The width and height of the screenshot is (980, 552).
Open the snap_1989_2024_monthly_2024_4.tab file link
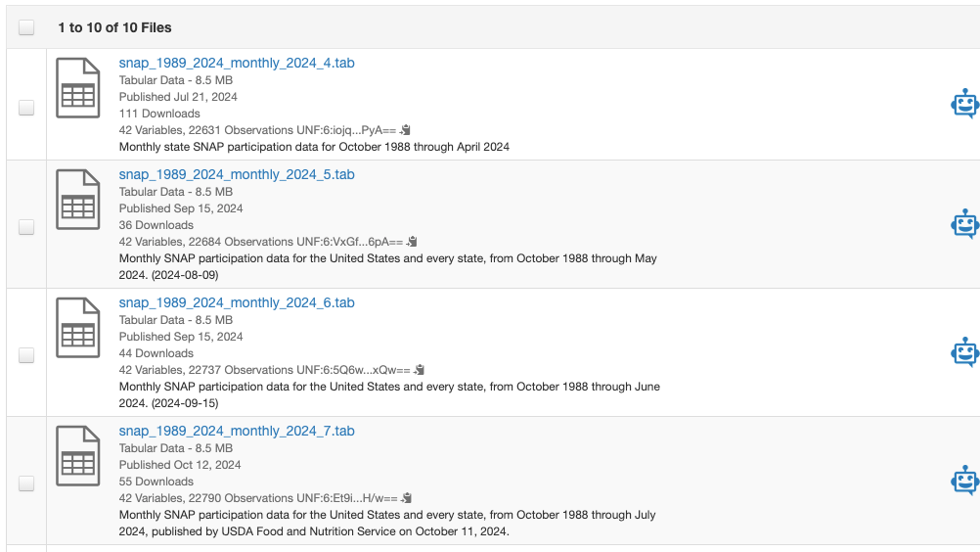click(x=237, y=63)
